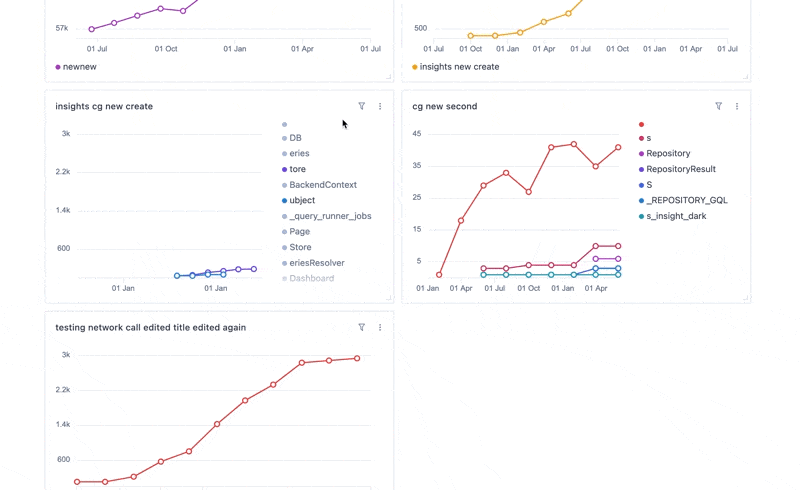The width and height of the screenshot is (800, 490).
Task: Click the lowercase s legend entry
Action: pos(645,138)
